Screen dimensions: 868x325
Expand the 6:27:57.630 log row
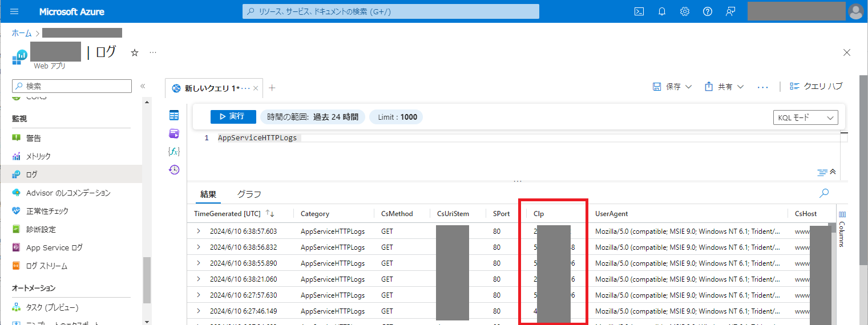[x=199, y=295]
